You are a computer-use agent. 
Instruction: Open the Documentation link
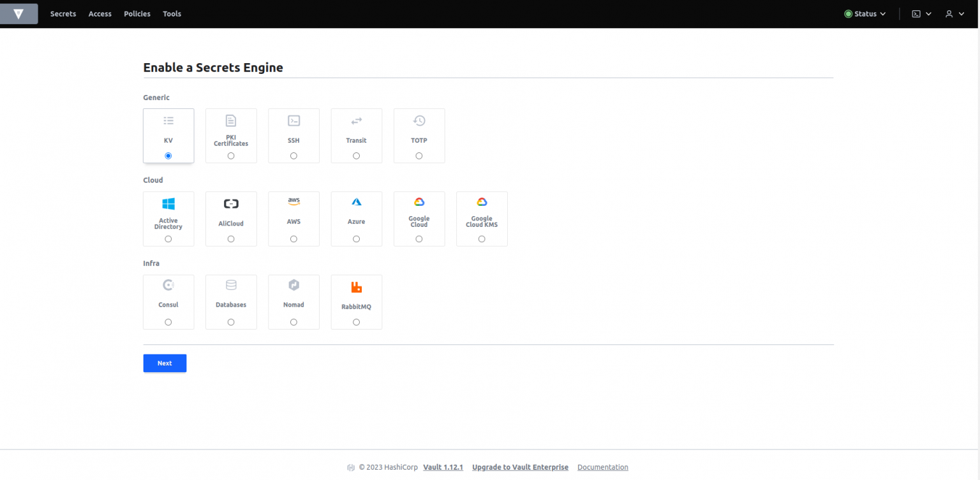tap(602, 467)
